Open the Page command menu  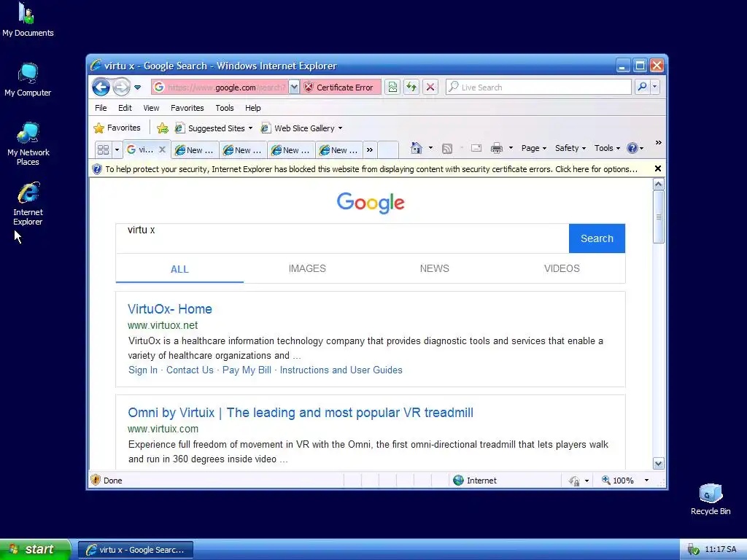(533, 148)
